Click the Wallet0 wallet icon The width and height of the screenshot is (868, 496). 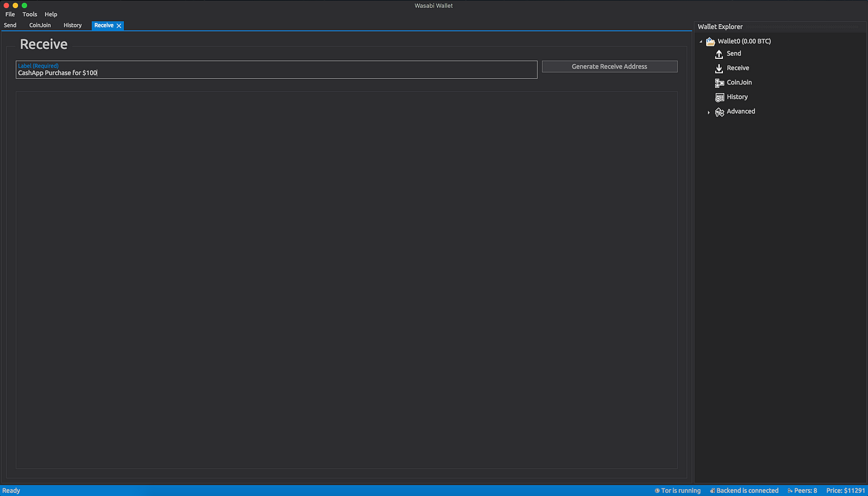click(x=711, y=42)
